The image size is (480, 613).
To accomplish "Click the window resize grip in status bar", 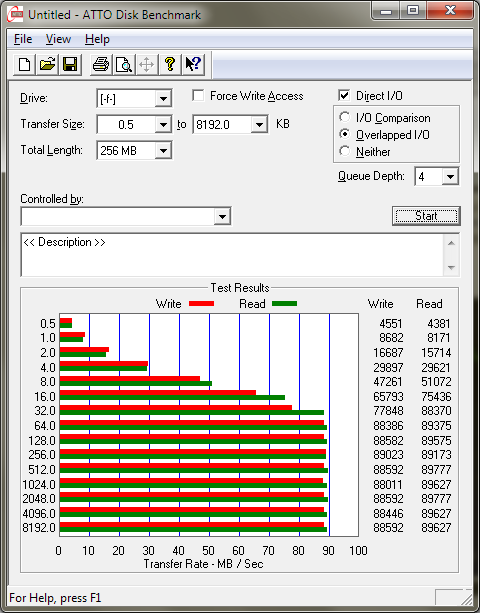I will point(466,599).
